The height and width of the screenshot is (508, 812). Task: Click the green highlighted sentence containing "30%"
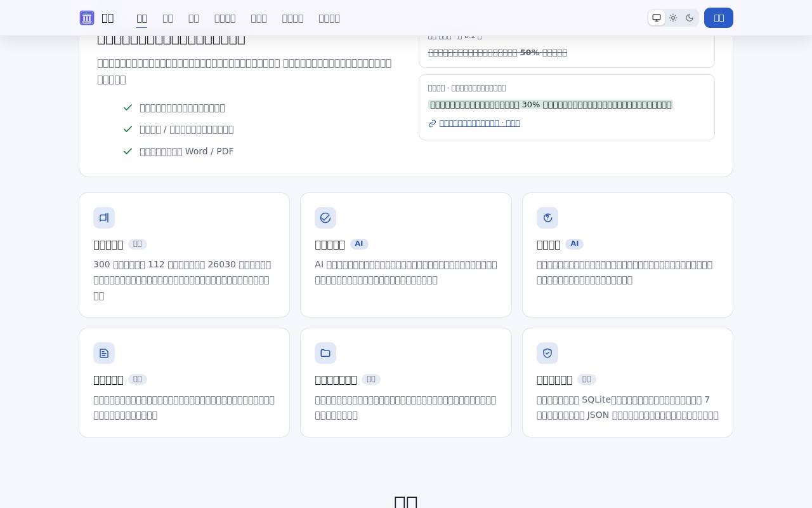551,105
